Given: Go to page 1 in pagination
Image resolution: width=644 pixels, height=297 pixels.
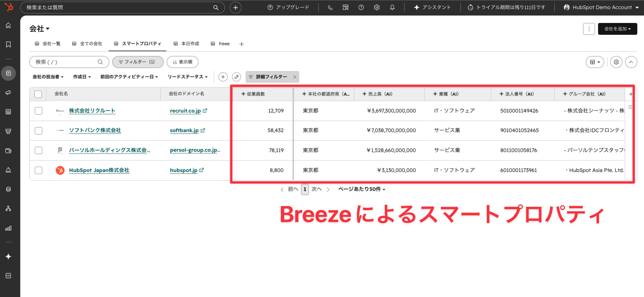Looking at the screenshot, I should pos(305,189).
